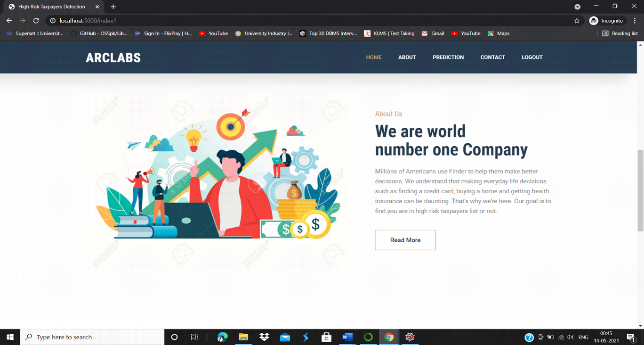Click the LOGOUT link in header

coord(532,57)
